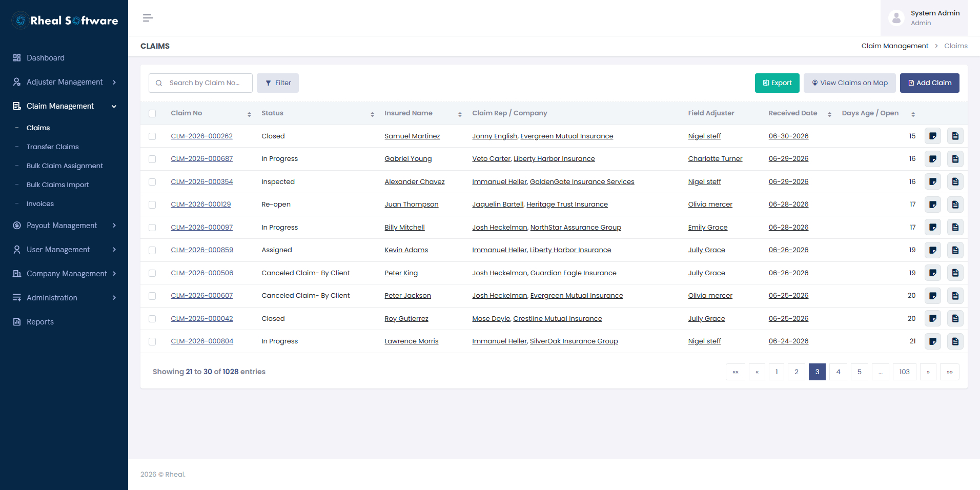Expand Payout Management in the sidebar
Viewport: 980px width, 490px height.
click(x=64, y=226)
